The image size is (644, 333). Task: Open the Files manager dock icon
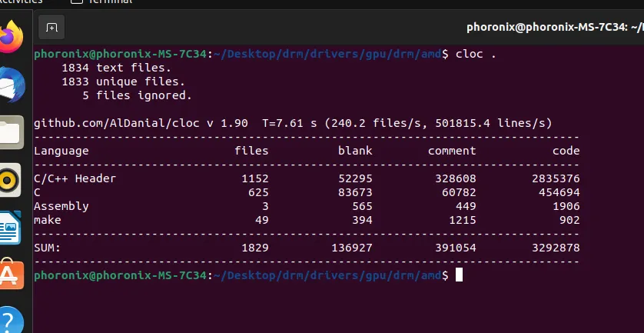[12, 132]
